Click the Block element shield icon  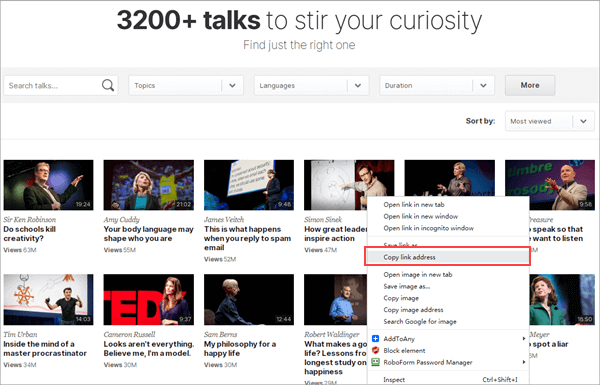376,350
